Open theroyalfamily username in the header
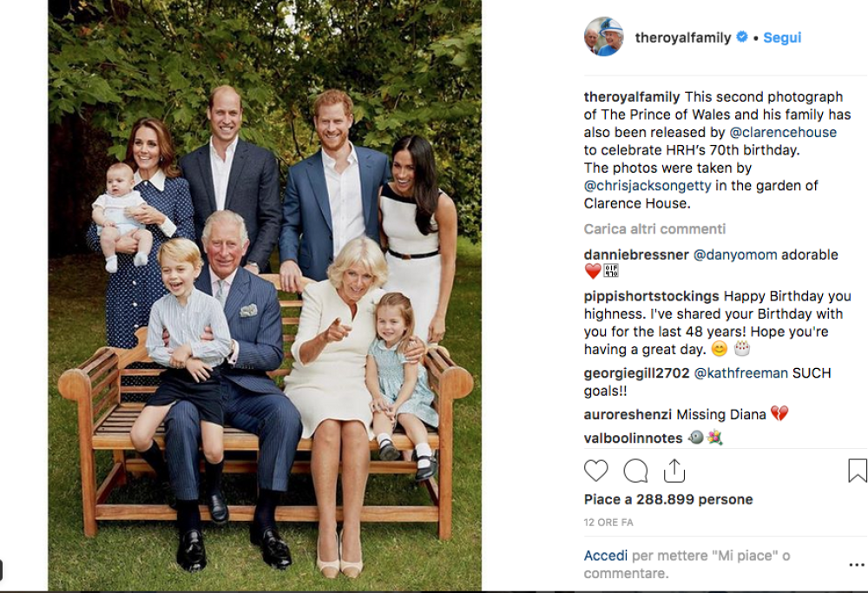This screenshot has height=593, width=868. (683, 37)
